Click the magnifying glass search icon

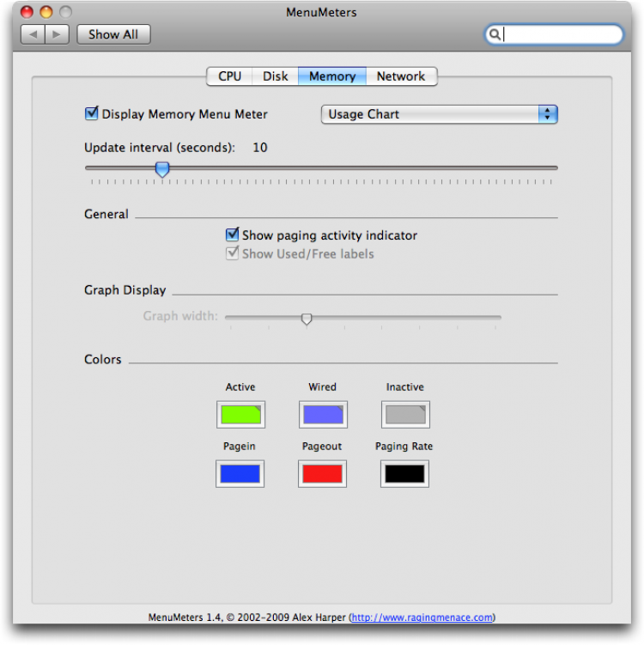[495, 34]
